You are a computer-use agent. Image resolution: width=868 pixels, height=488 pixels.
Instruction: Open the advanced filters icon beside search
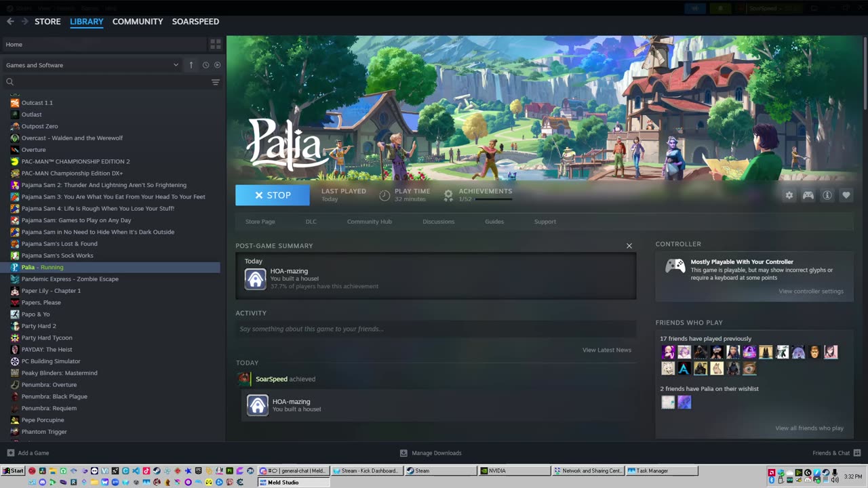click(216, 82)
